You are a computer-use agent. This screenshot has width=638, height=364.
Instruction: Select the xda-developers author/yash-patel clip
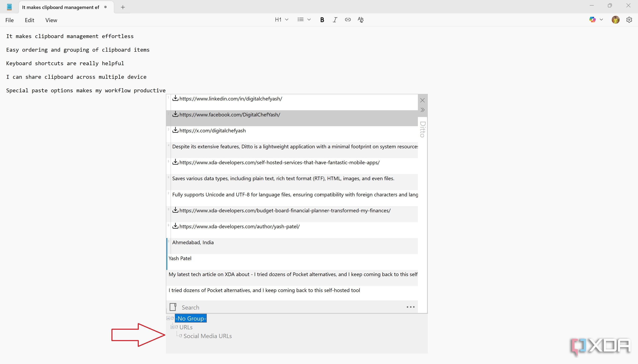[292, 230]
